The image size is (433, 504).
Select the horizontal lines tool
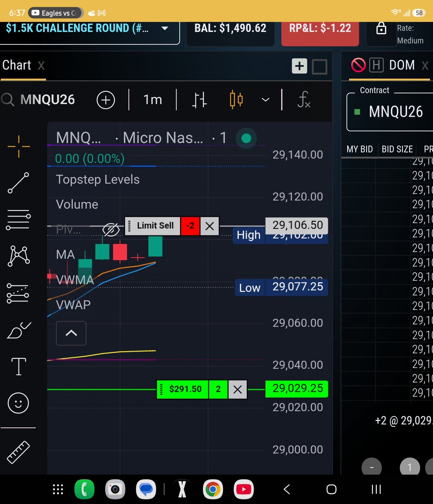[18, 220]
